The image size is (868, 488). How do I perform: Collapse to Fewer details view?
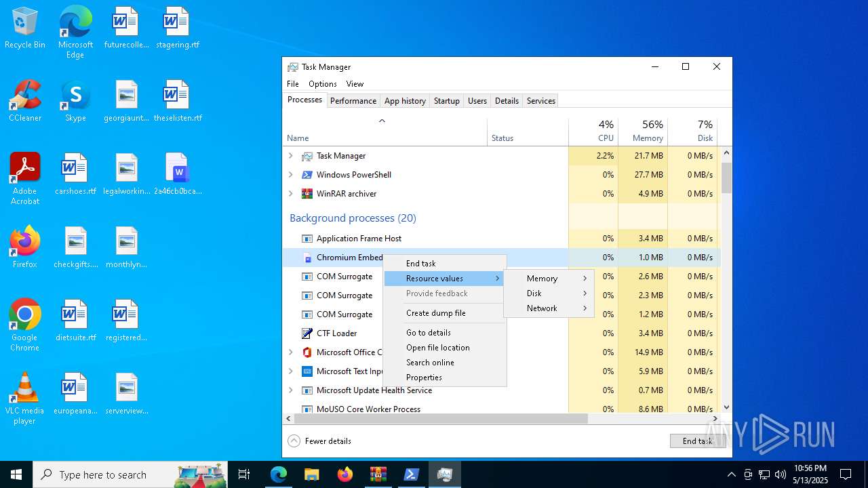click(x=319, y=441)
